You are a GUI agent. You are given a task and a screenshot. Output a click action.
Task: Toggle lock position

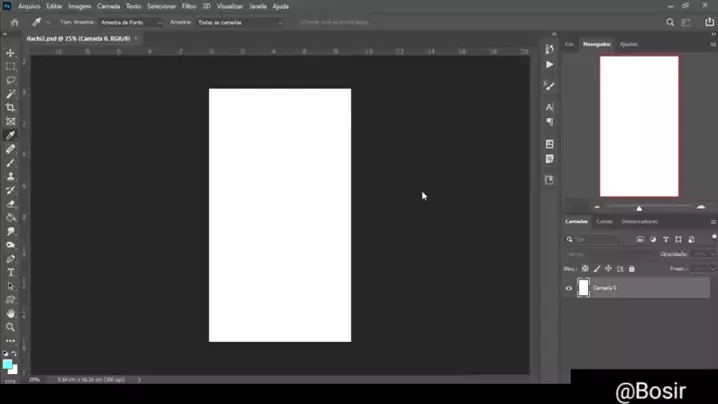click(608, 269)
